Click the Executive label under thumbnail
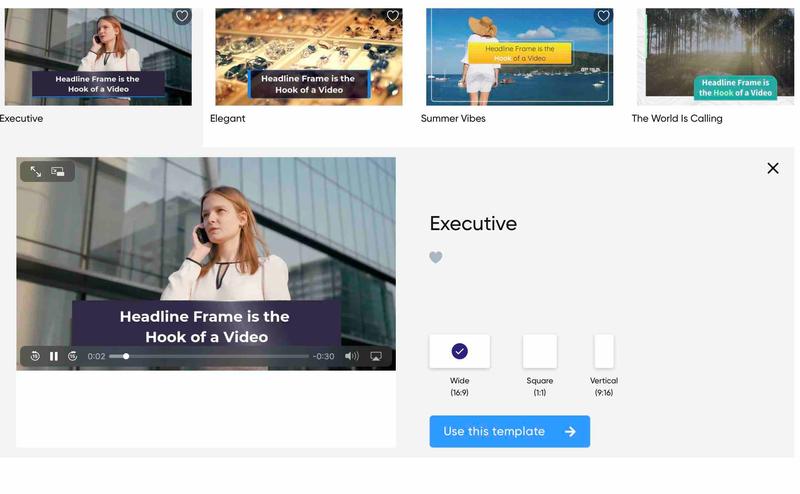Screen dimensions: 800x494 tap(21, 118)
